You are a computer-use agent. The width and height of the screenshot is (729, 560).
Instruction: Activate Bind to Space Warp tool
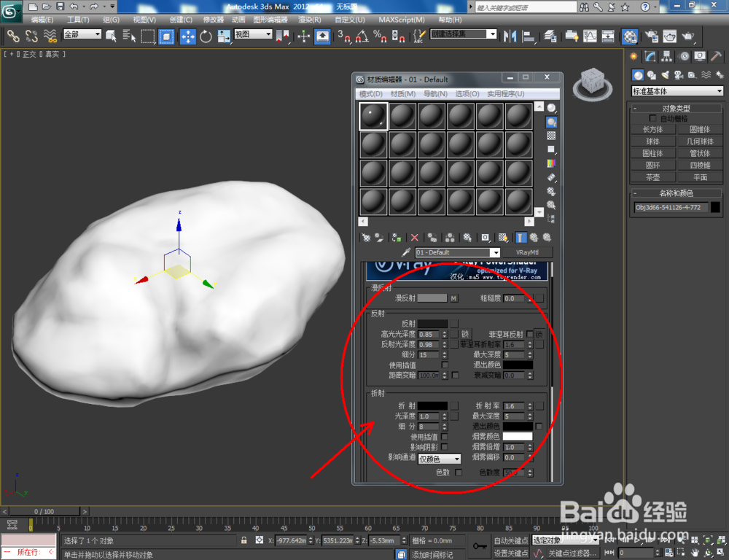50,36
